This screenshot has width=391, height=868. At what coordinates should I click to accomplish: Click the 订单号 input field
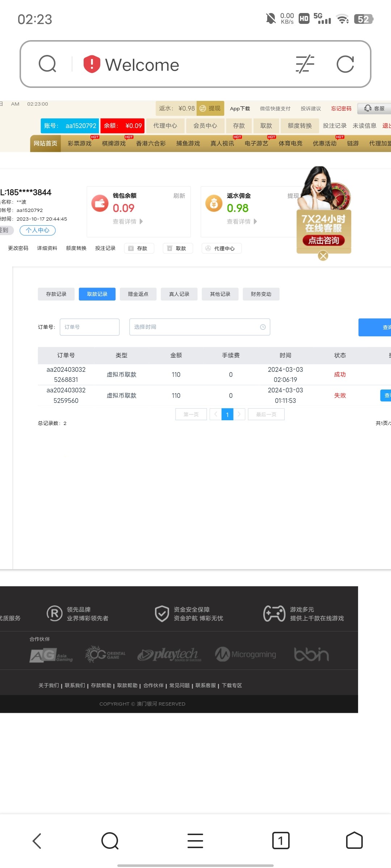(89, 327)
